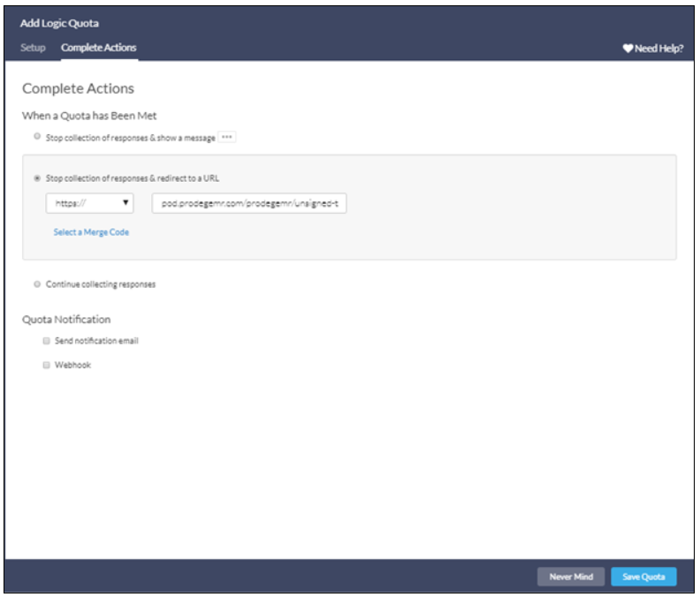Click the 'Quota Notification' section heading
This screenshot has height=597, width=700.
tap(66, 320)
